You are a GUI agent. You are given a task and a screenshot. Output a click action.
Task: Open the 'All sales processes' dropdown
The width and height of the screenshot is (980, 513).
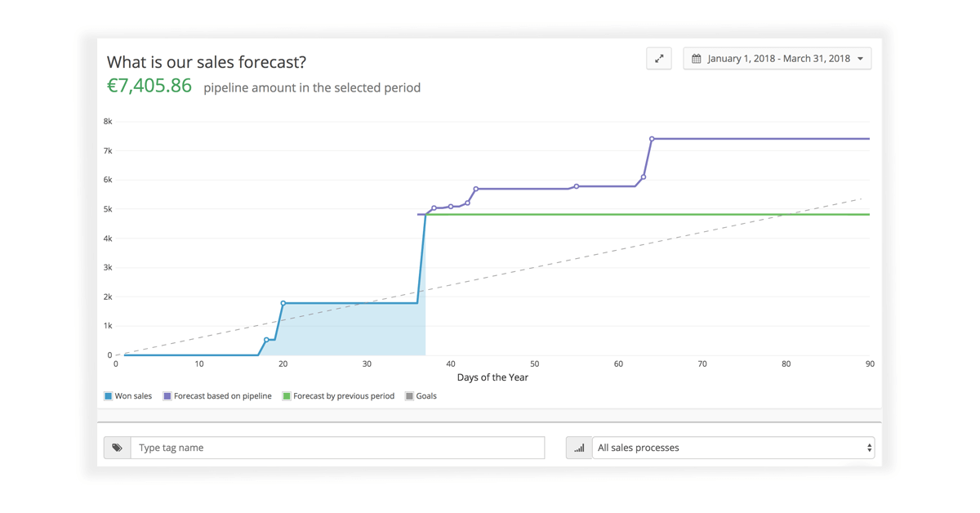pos(733,448)
